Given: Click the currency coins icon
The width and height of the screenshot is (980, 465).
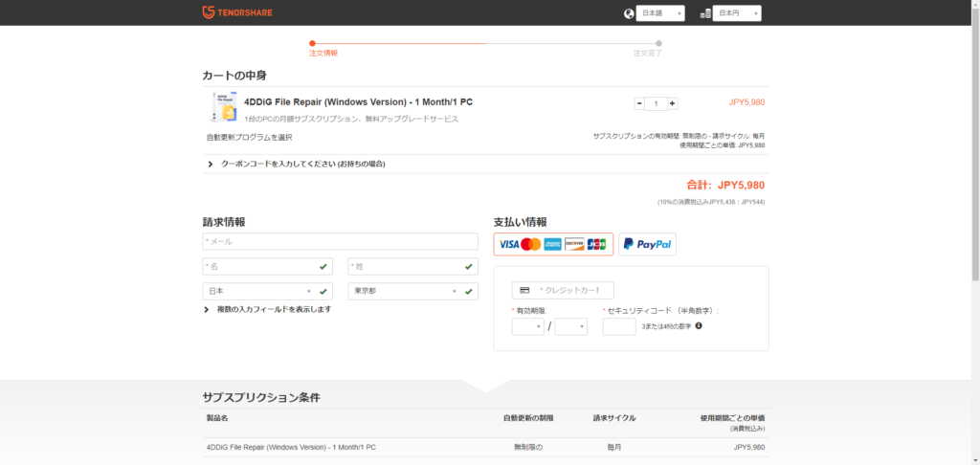Looking at the screenshot, I should 706,13.
